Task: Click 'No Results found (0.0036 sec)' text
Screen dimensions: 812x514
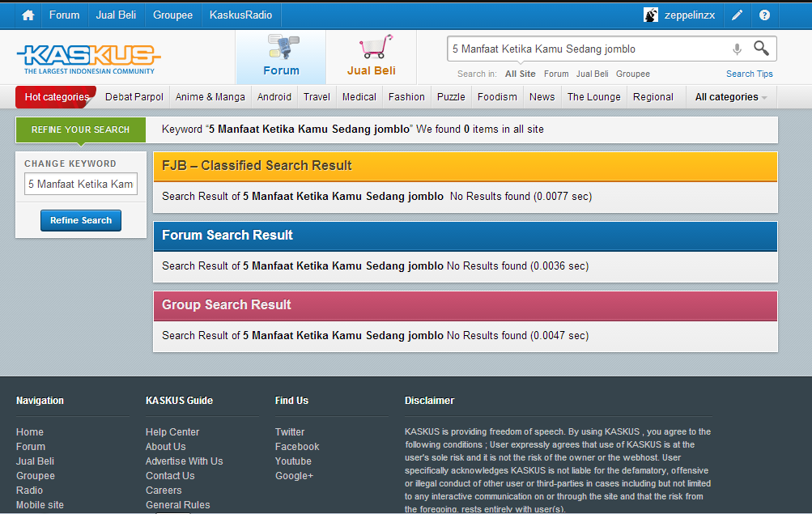Action: (518, 265)
